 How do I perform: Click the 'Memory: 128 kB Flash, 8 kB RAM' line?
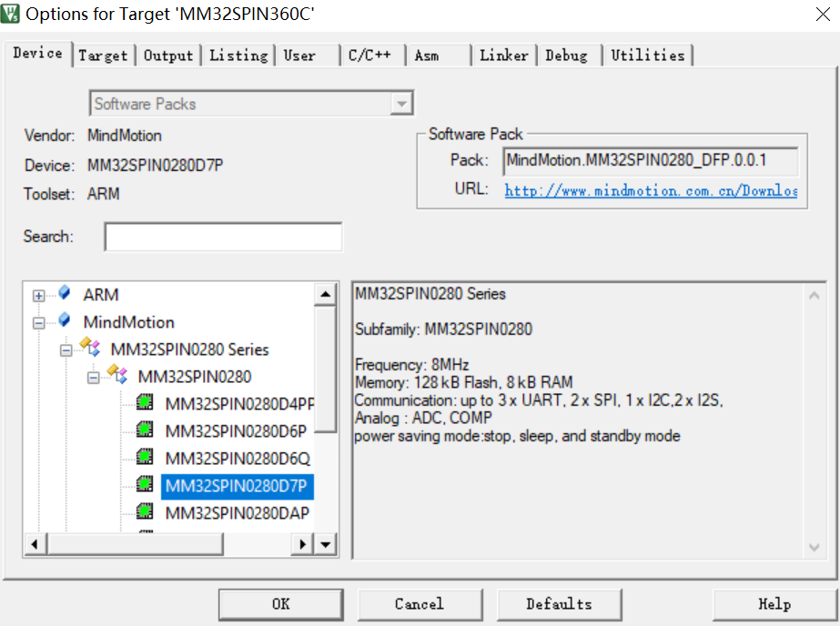pos(463,382)
